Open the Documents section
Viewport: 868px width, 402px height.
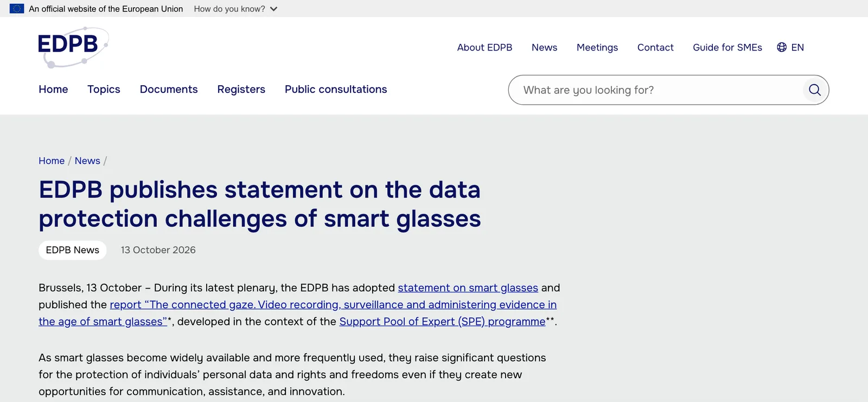click(169, 90)
